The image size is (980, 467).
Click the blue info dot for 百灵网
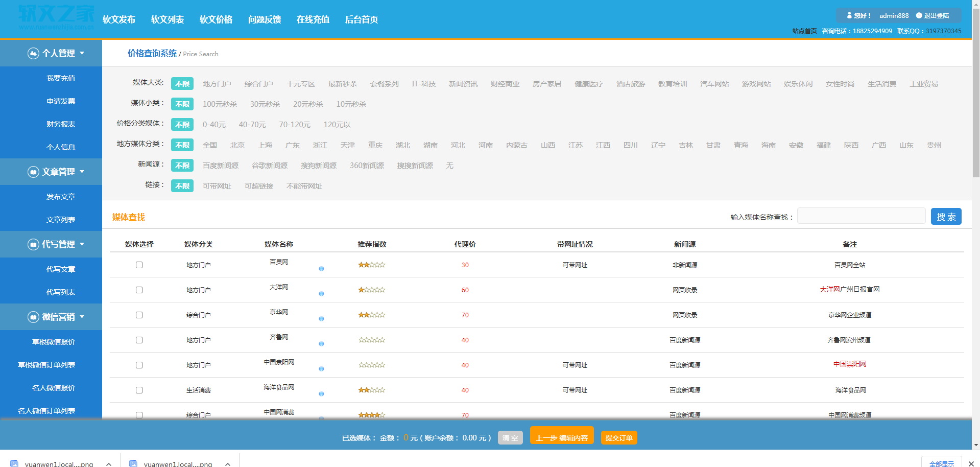[x=321, y=269]
